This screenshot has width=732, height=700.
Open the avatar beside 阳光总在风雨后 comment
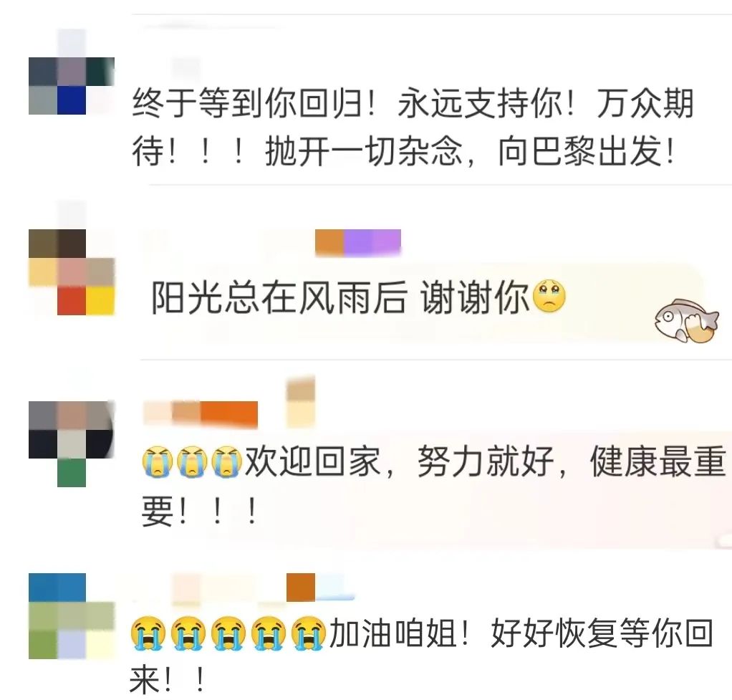pos(72,272)
